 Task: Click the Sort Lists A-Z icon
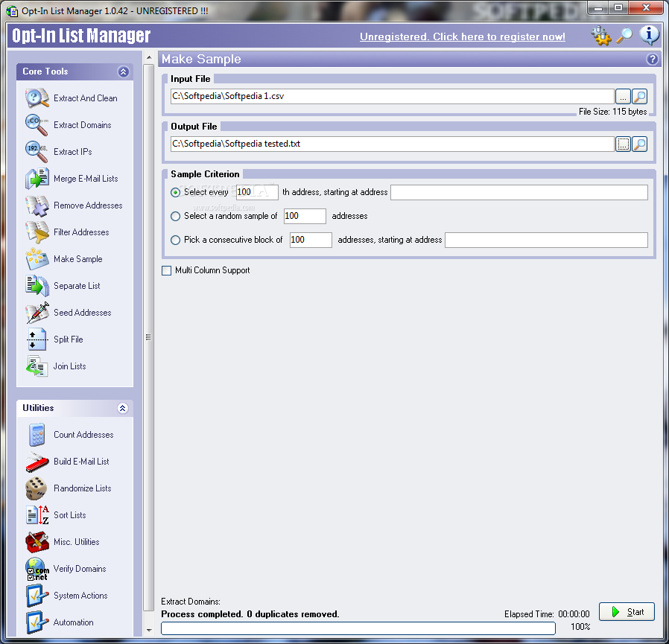(x=37, y=515)
